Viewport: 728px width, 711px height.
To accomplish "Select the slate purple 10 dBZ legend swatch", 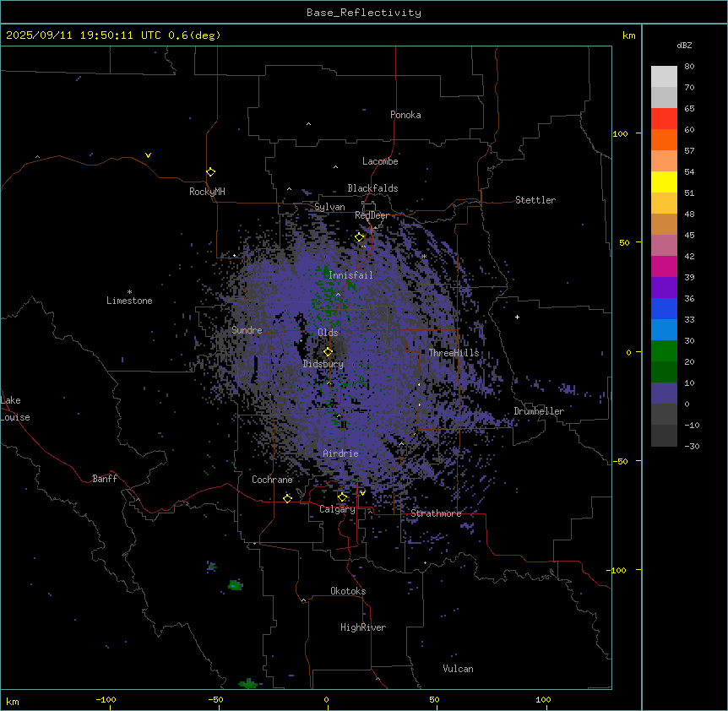I will 664,393.
